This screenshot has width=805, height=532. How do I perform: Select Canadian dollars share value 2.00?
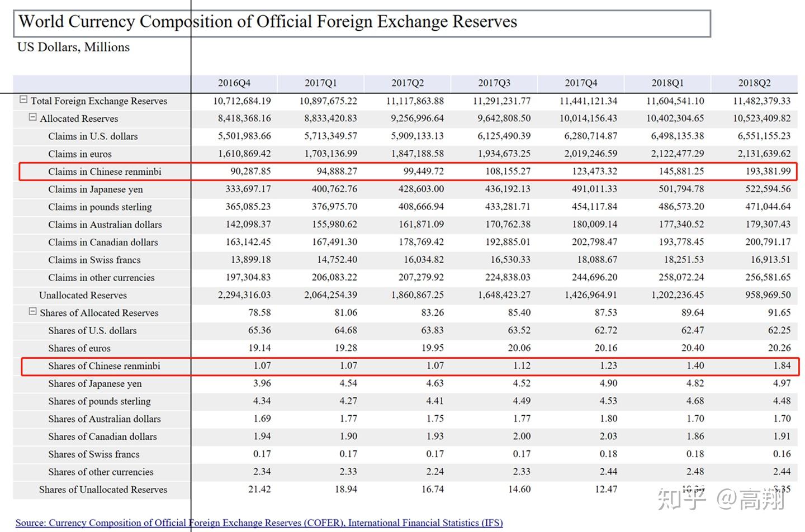pyautogui.click(x=522, y=436)
